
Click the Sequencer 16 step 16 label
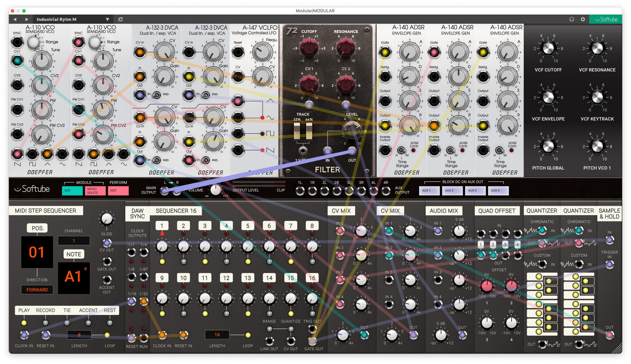click(312, 278)
